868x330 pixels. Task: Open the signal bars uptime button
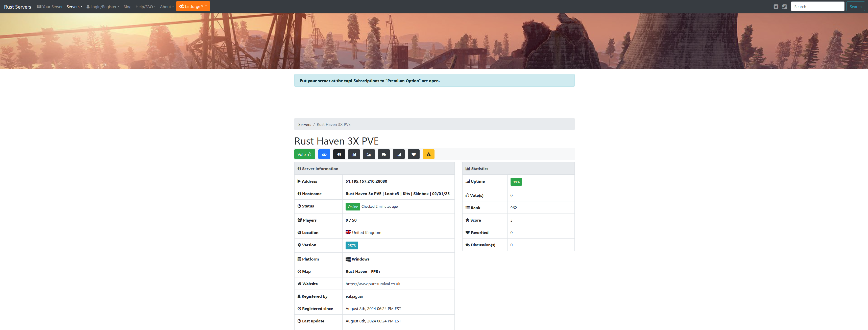coord(399,154)
